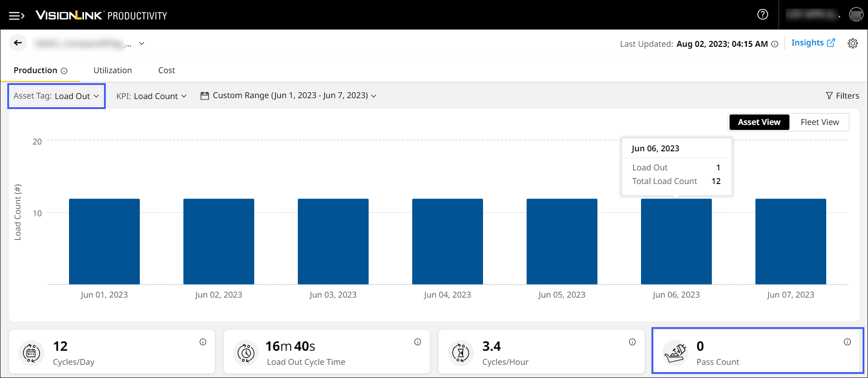Switch to Fleet View
Screen dimensions: 868x378
click(x=819, y=122)
